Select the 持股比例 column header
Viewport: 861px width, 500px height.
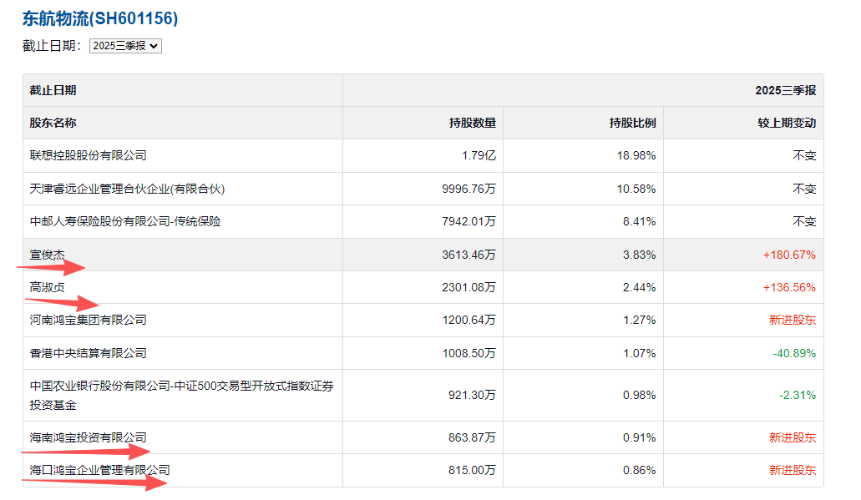[632, 123]
